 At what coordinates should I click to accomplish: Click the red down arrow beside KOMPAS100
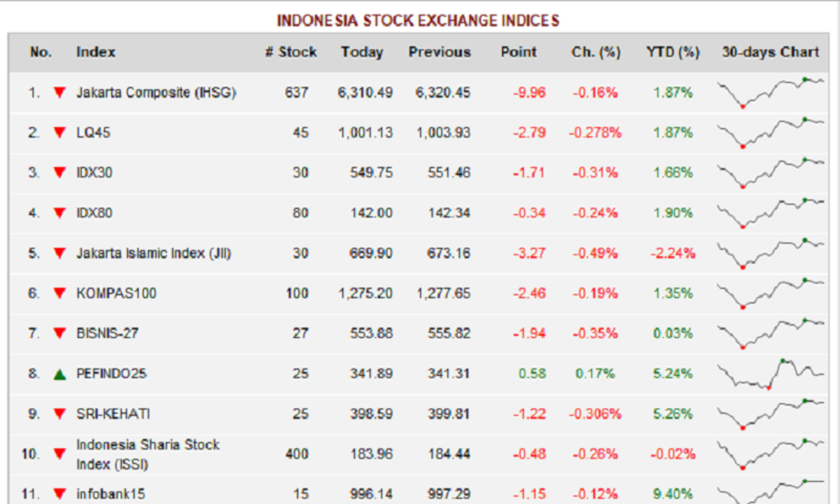click(x=59, y=293)
